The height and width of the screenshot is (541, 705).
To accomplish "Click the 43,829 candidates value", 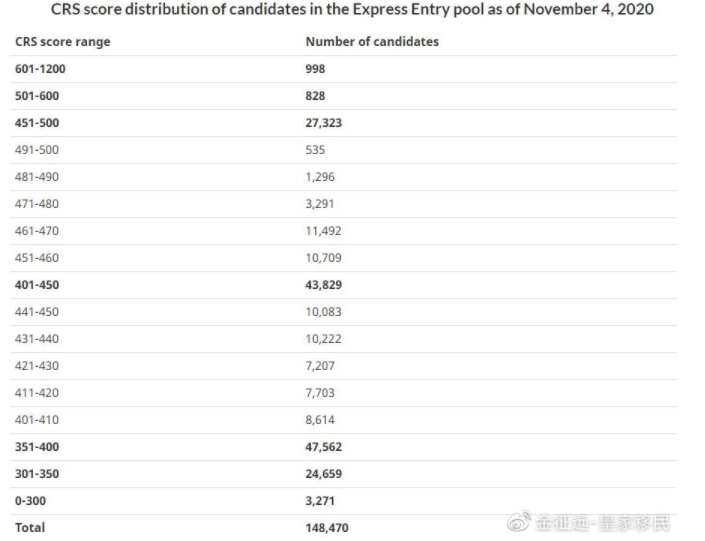I will point(324,285).
